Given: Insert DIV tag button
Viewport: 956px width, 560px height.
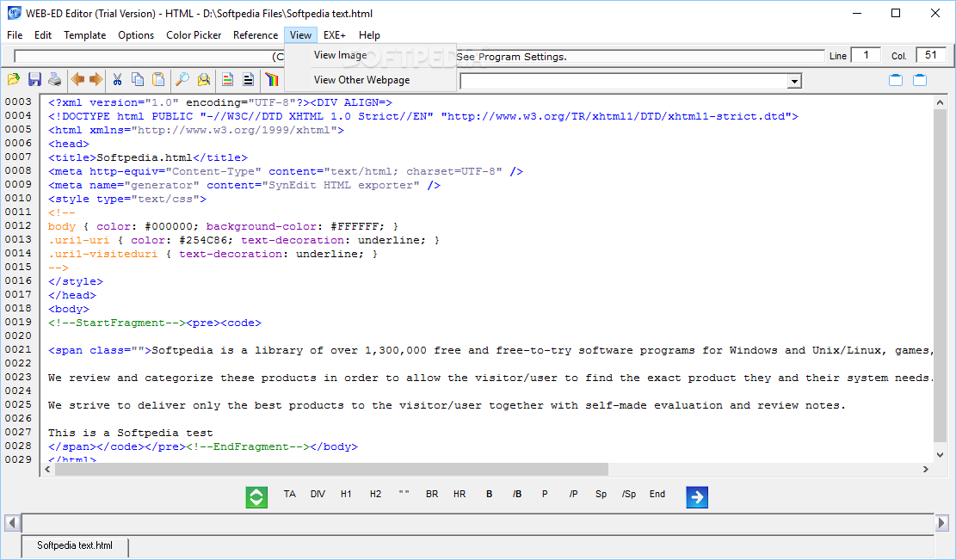Looking at the screenshot, I should pos(318,494).
